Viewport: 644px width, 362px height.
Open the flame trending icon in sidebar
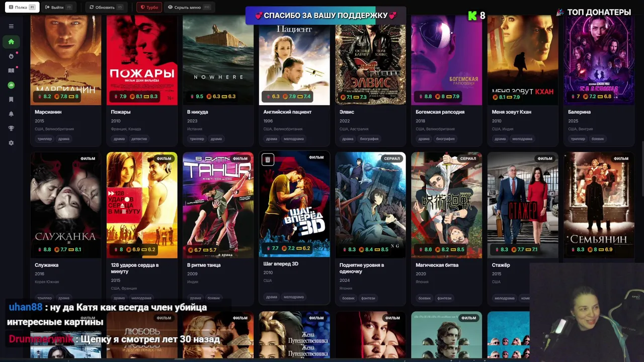point(11,56)
